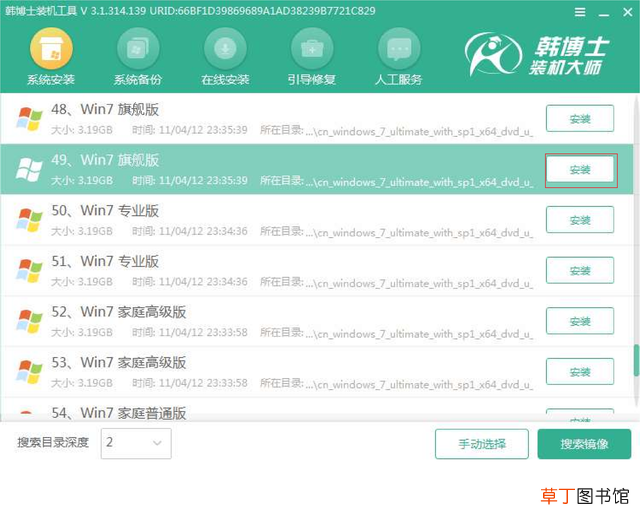The width and height of the screenshot is (640, 531).
Task: Select the title '51、Win7 专业版'
Action: (105, 261)
